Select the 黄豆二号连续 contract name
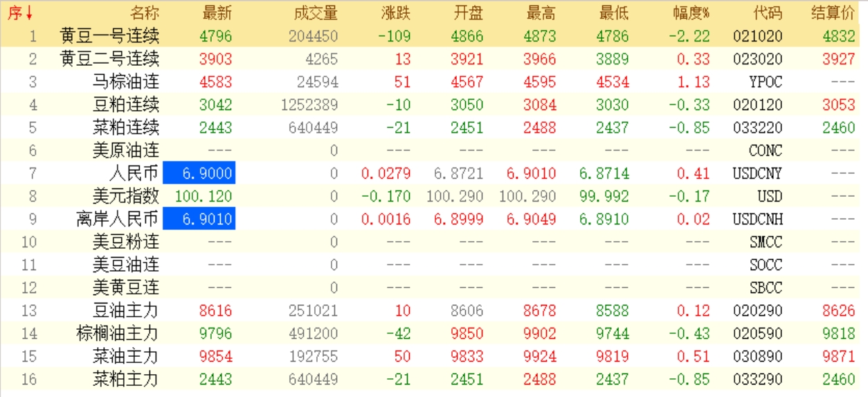The height and width of the screenshot is (397, 868). pos(109,59)
